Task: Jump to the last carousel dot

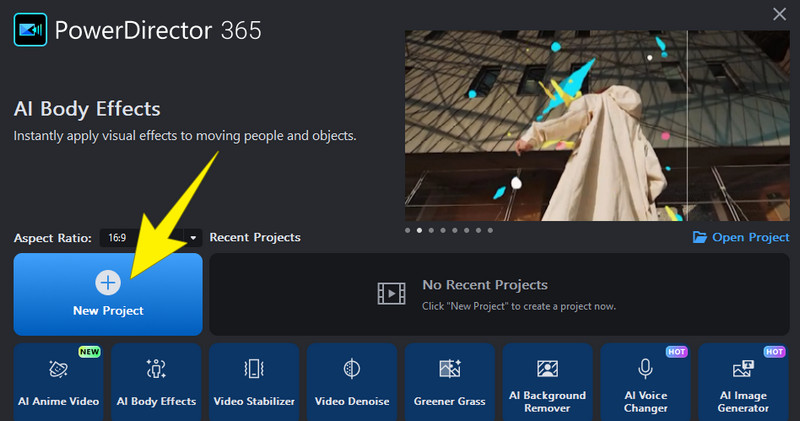Action: click(x=490, y=230)
